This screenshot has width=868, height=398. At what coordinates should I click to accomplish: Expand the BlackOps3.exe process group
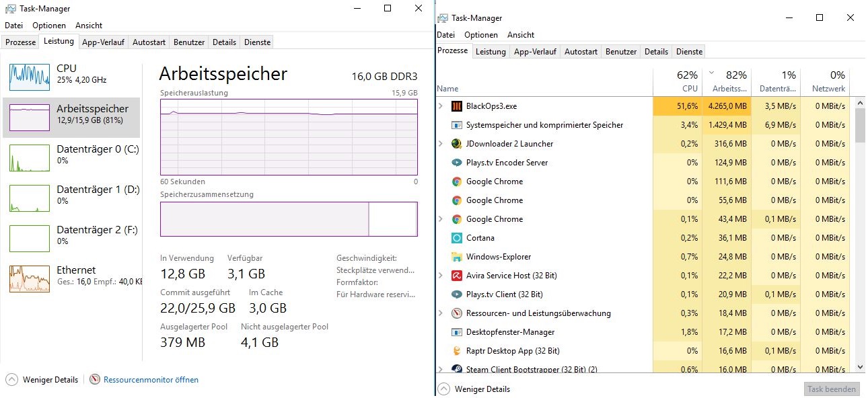click(x=441, y=106)
